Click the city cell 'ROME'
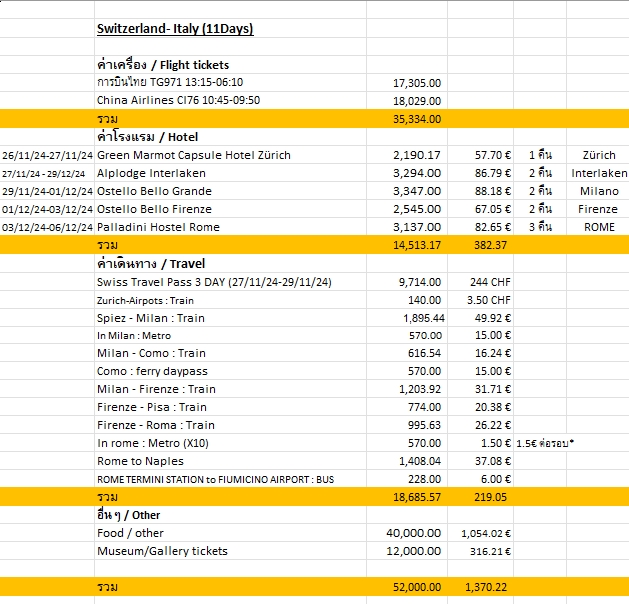The height and width of the screenshot is (604, 629). point(599,227)
